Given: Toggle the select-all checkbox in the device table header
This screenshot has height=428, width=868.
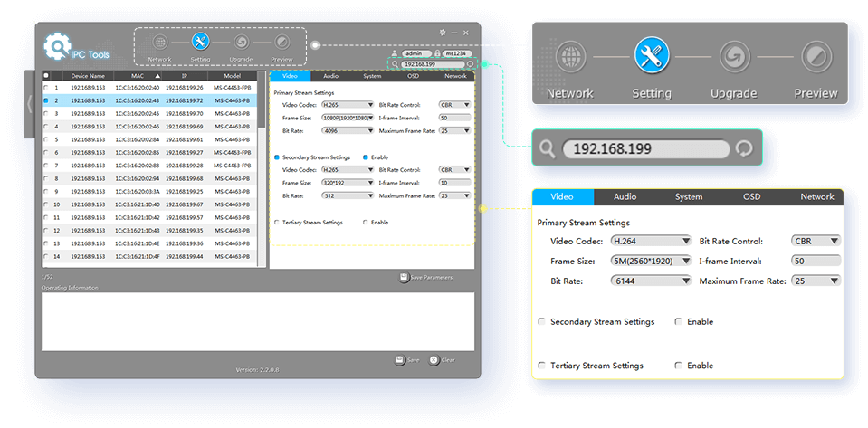Looking at the screenshot, I should pyautogui.click(x=47, y=76).
